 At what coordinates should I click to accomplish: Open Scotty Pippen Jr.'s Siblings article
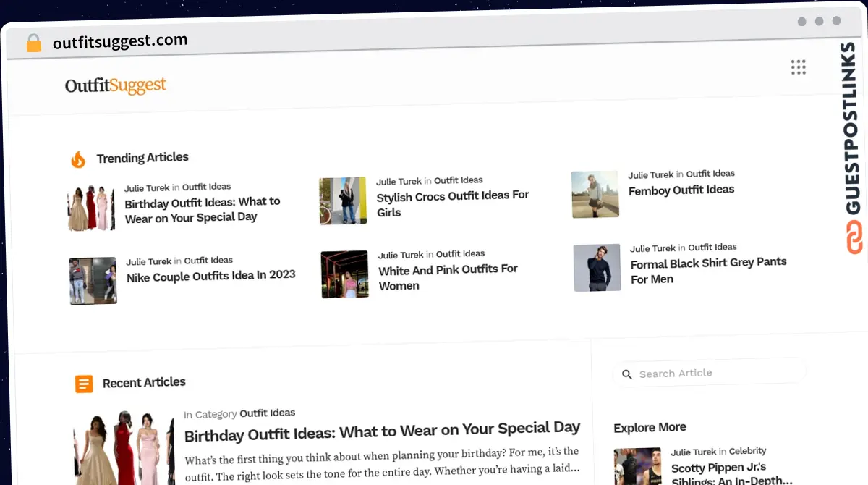coord(731,474)
